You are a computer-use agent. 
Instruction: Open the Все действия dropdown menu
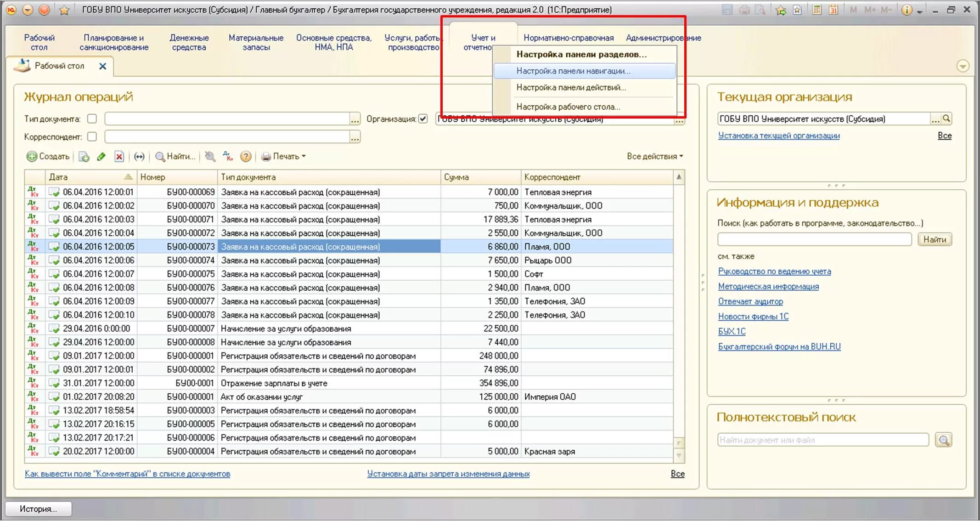pos(654,157)
